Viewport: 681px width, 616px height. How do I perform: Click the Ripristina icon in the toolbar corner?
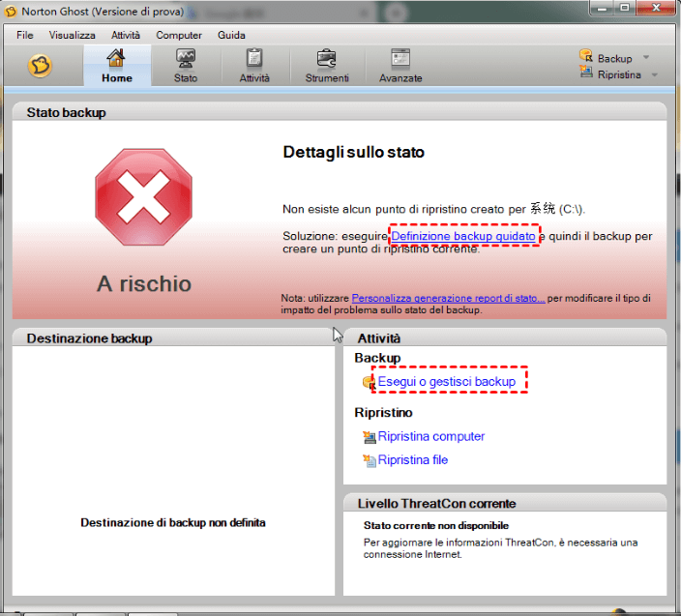coord(586,73)
